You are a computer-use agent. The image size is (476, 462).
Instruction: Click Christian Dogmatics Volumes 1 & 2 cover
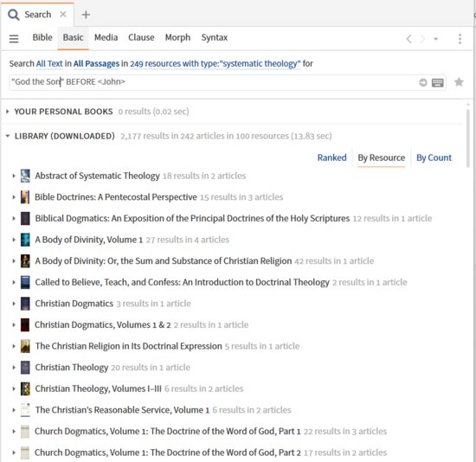click(x=25, y=324)
